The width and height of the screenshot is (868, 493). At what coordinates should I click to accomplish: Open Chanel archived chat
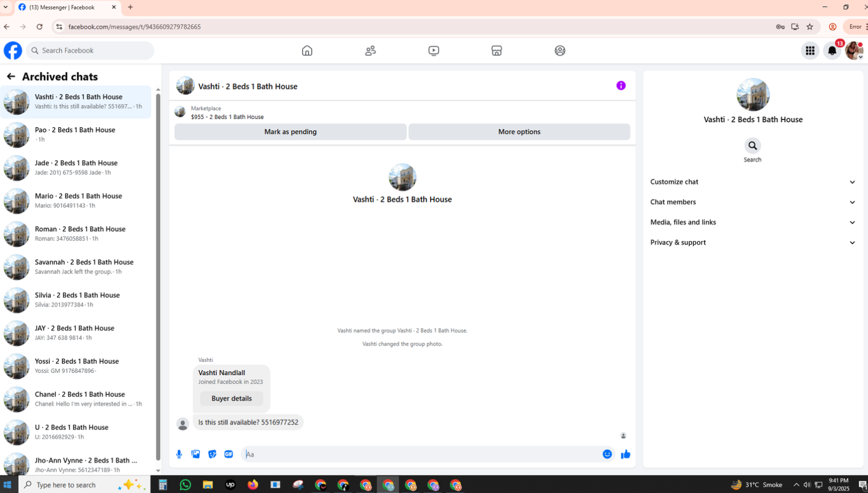(76, 399)
